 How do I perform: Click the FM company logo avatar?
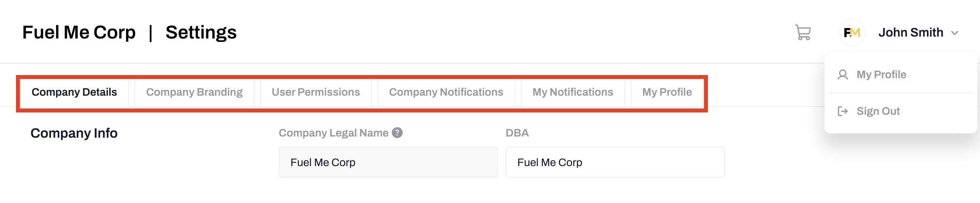tap(852, 33)
